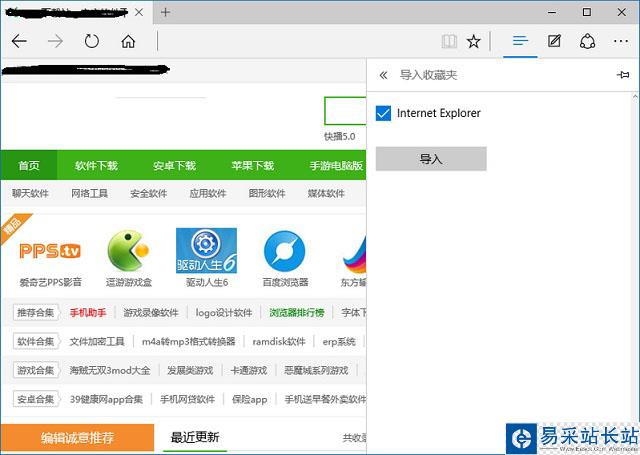Open ramdisk软件 link
This screenshot has height=455, width=640.
pyautogui.click(x=279, y=341)
